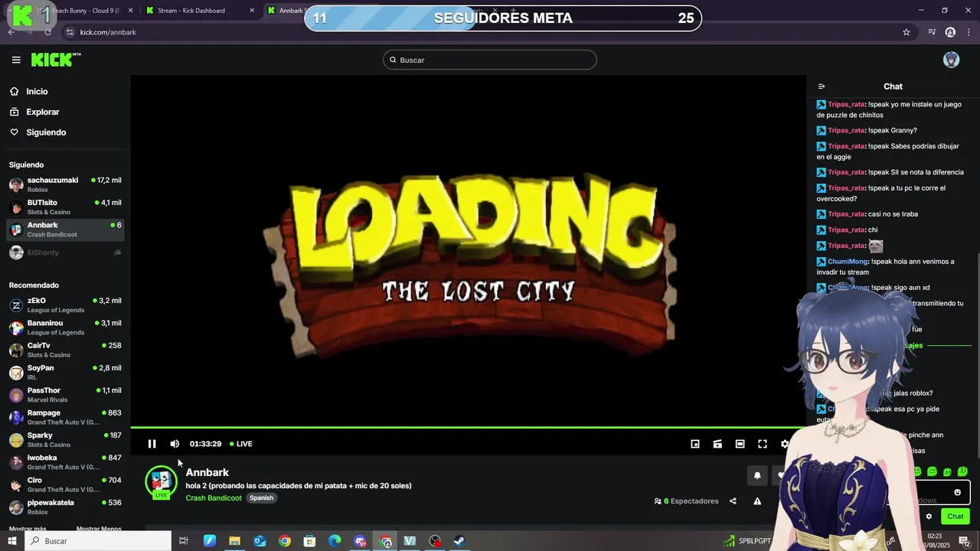
Task: Open Steam from taskbar
Action: [459, 541]
